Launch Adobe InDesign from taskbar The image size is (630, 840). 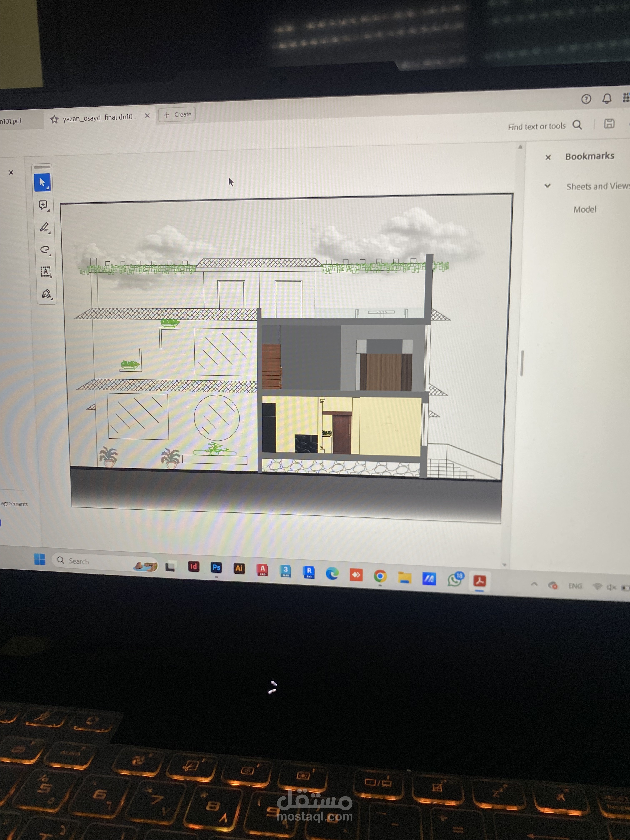coord(193,567)
